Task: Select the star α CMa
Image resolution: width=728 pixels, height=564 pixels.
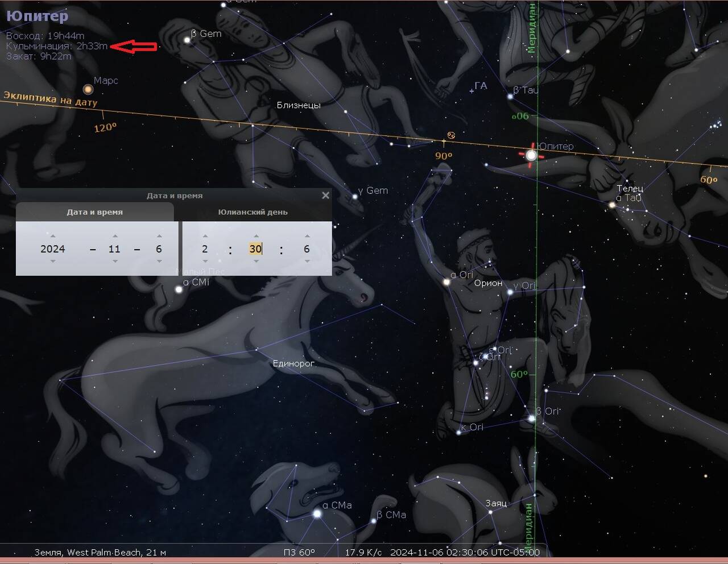Action: 317,514
